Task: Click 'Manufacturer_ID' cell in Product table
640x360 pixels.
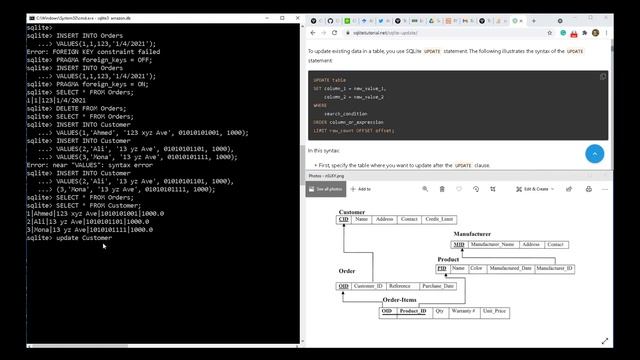Action: [554, 269]
